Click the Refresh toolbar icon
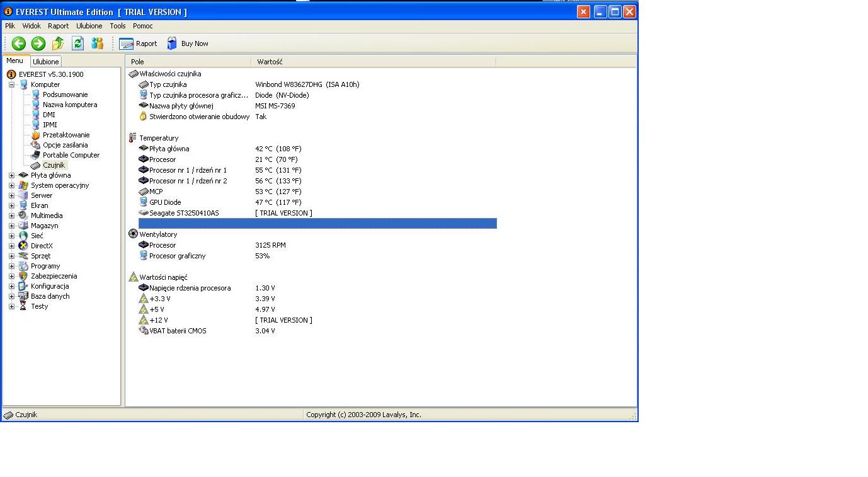Image resolution: width=868 pixels, height=477 pixels. click(x=77, y=43)
